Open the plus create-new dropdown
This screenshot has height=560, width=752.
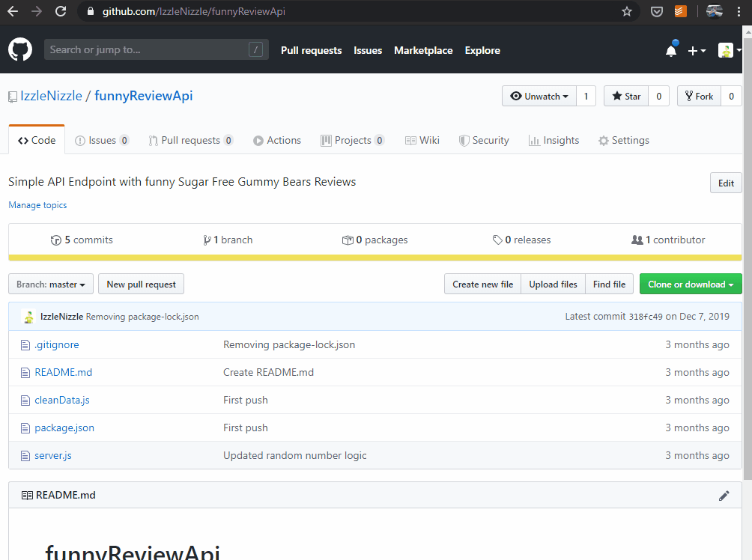click(697, 50)
